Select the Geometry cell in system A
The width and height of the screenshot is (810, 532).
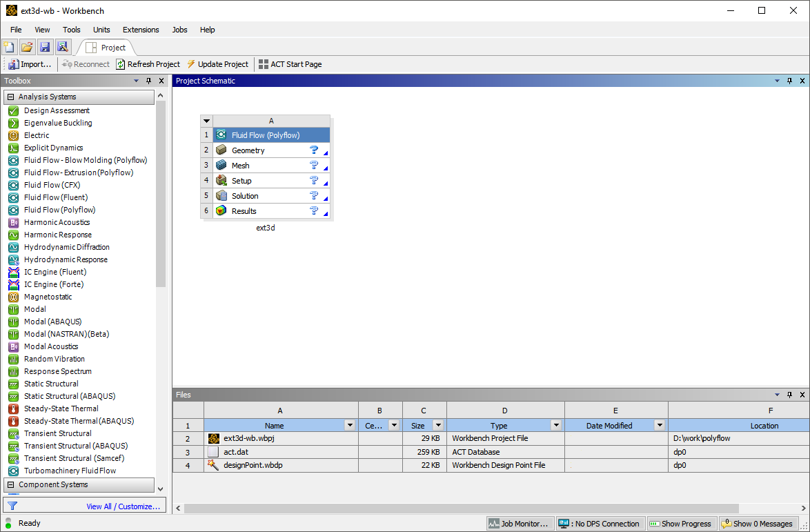tap(271, 150)
